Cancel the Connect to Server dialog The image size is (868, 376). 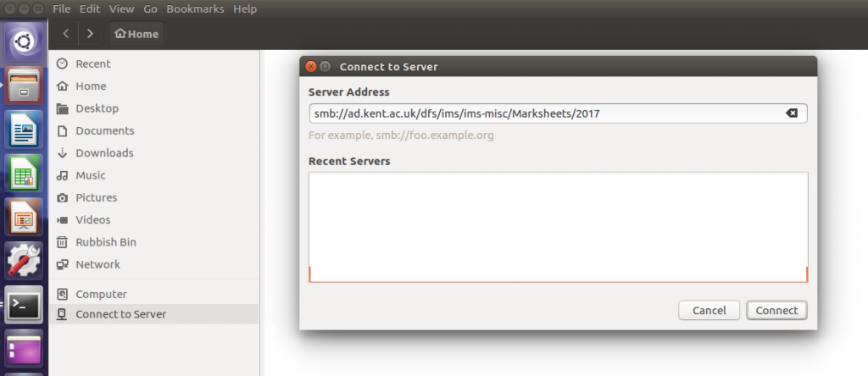pos(709,310)
